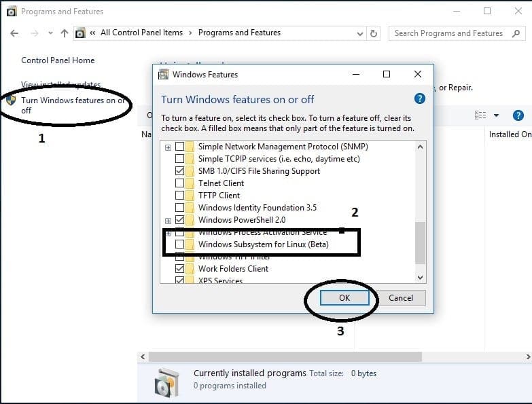
Task: Click the horizontal scrollbar thumb in programs list
Action: pos(285,356)
